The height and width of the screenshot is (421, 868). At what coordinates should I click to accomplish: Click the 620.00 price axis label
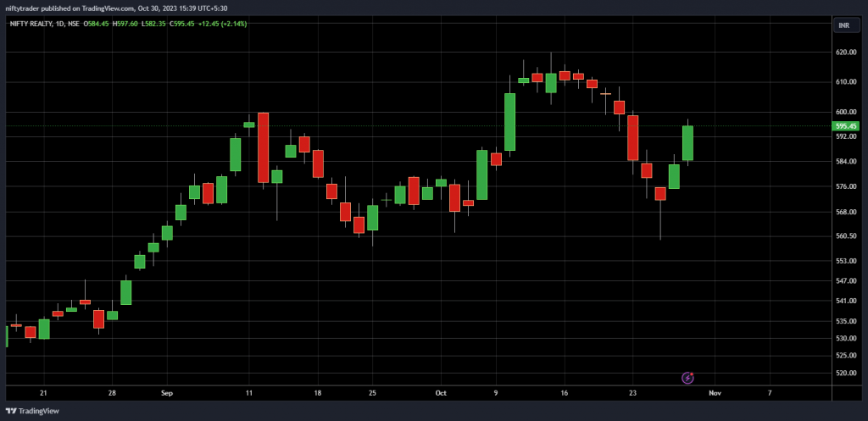tap(848, 53)
